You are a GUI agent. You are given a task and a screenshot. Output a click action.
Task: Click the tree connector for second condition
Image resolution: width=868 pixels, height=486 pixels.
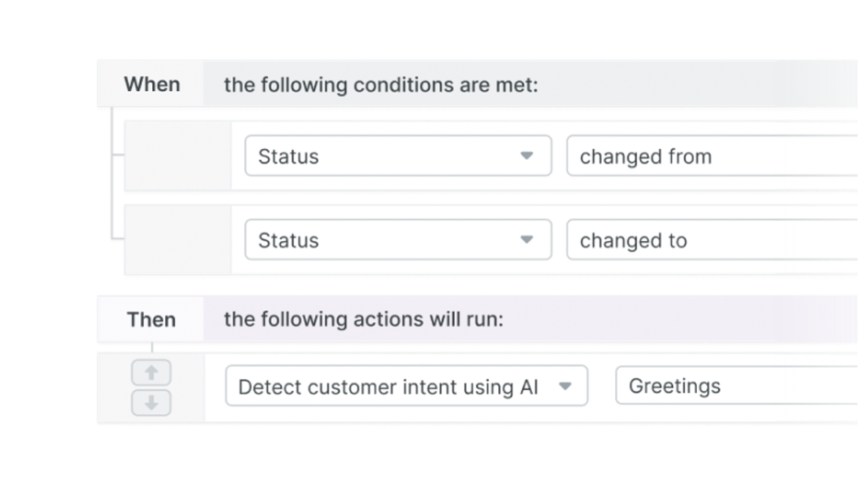coord(117,238)
